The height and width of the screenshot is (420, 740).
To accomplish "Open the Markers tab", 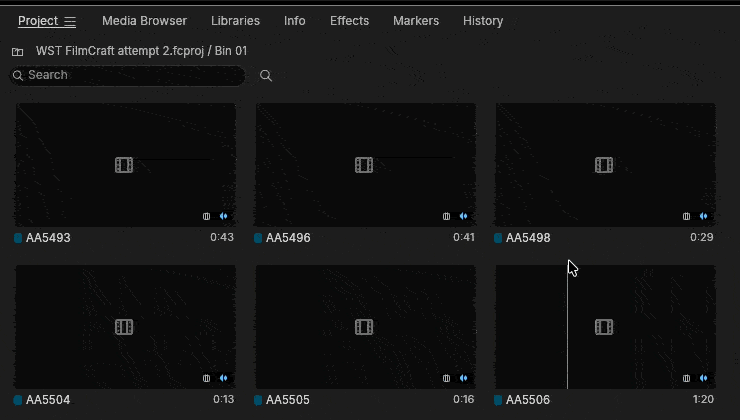I will (416, 21).
